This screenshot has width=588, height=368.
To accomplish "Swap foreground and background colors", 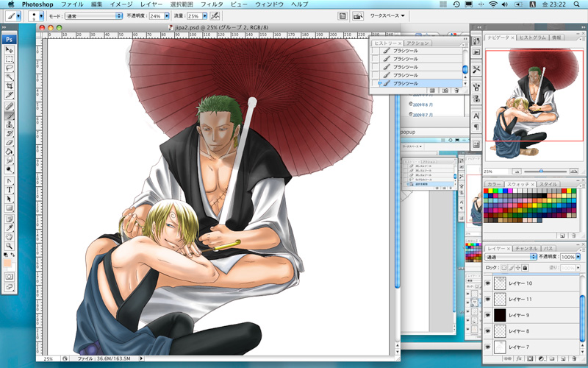I will point(12,255).
